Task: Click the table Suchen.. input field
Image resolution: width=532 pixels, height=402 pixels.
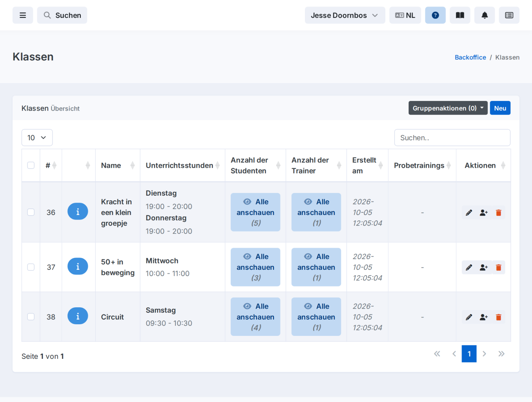Action: coord(452,138)
